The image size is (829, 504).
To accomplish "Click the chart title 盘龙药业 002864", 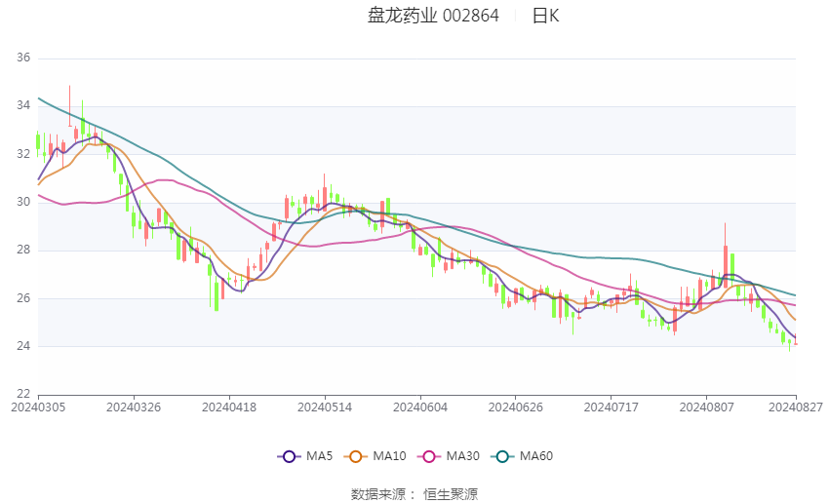I will pyautogui.click(x=433, y=16).
